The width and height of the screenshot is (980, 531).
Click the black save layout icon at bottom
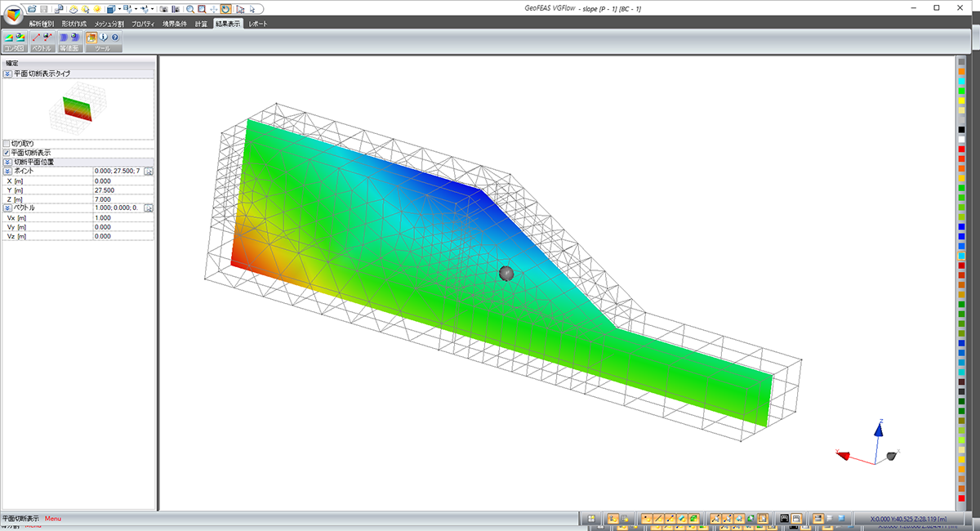coord(784,518)
